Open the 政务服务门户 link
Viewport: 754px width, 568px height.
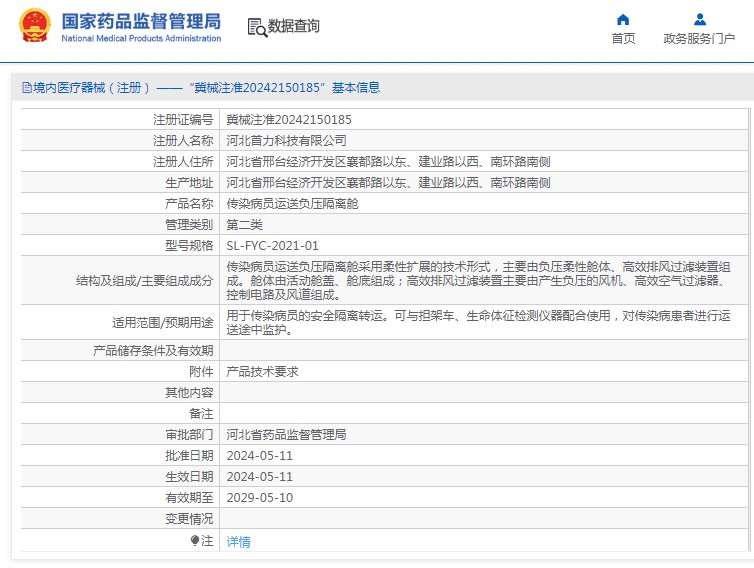pyautogui.click(x=699, y=38)
